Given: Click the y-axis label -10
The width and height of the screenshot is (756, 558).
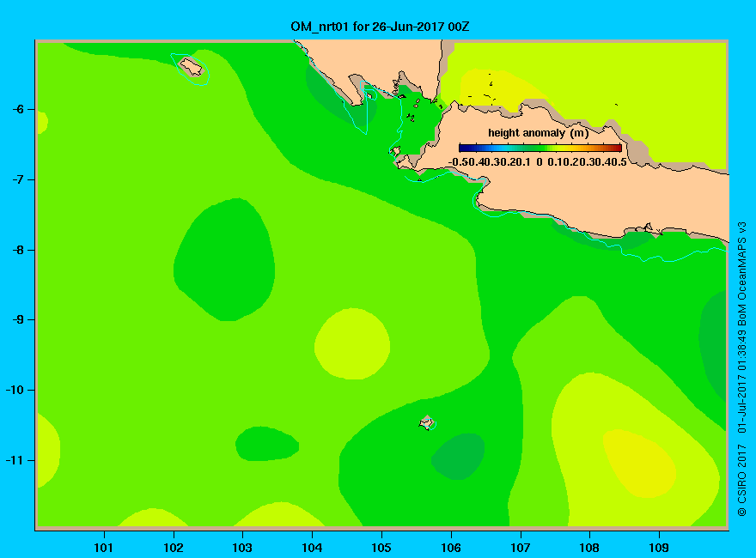Looking at the screenshot, I should pyautogui.click(x=15, y=390).
